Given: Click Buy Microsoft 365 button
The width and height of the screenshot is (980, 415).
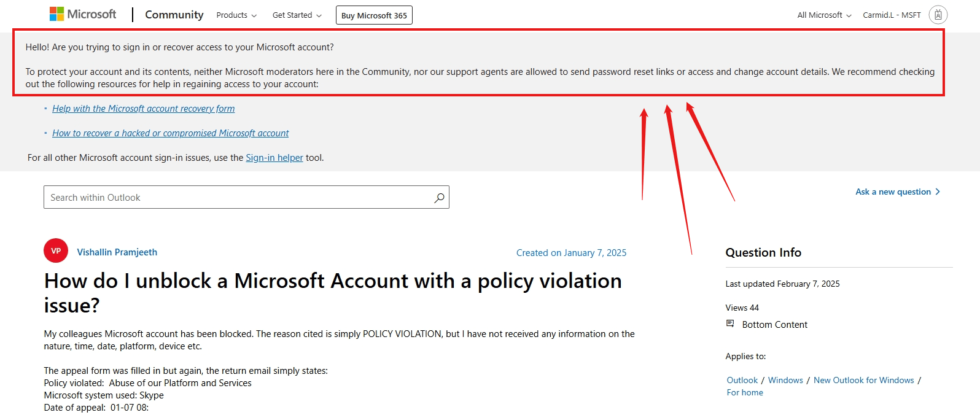Looking at the screenshot, I should click(x=374, y=15).
